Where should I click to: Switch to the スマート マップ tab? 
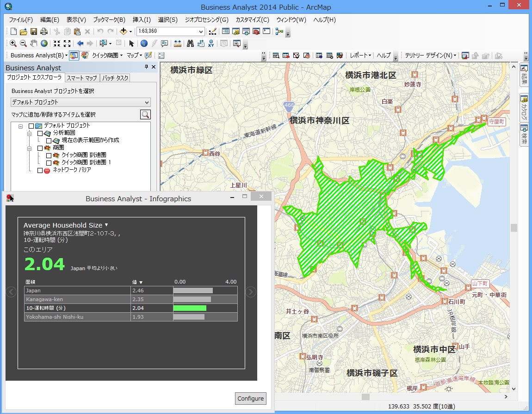pyautogui.click(x=81, y=78)
